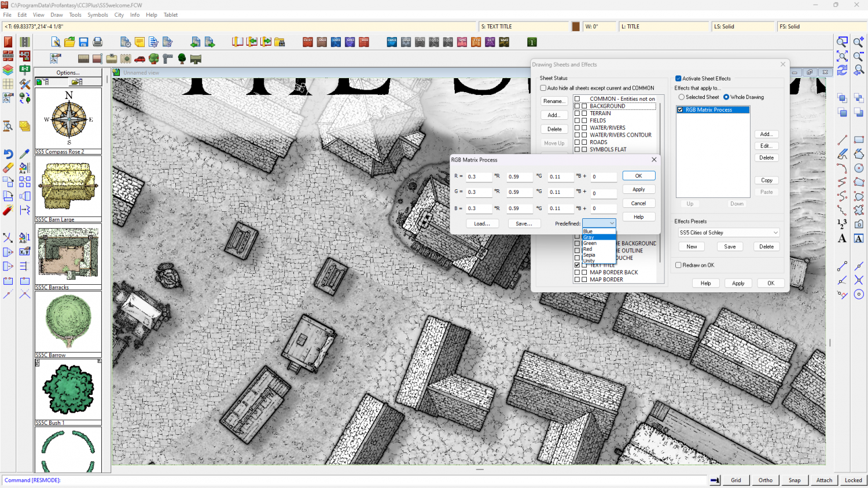Image resolution: width=868 pixels, height=488 pixels.
Task: Click Edit... button for sheet effects
Action: (x=766, y=146)
